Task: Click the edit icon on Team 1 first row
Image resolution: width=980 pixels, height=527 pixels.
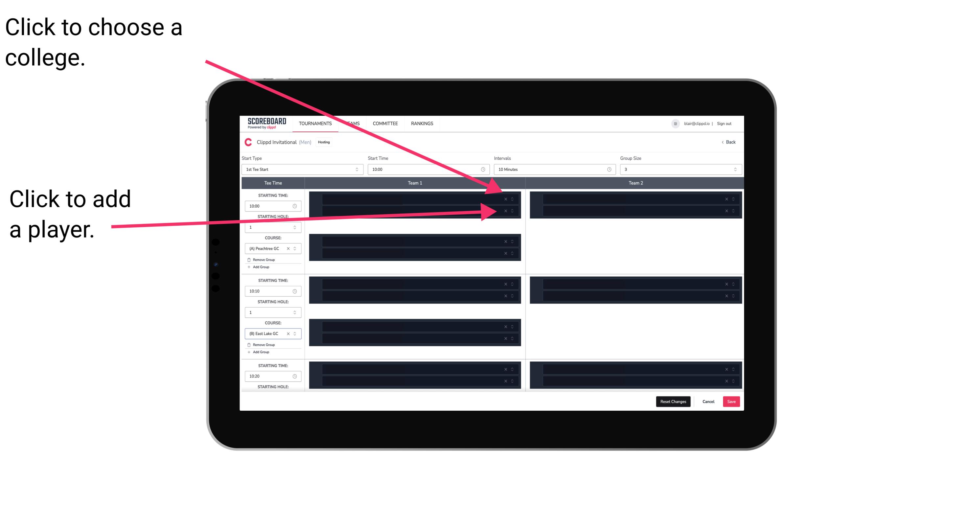Action: (x=513, y=199)
